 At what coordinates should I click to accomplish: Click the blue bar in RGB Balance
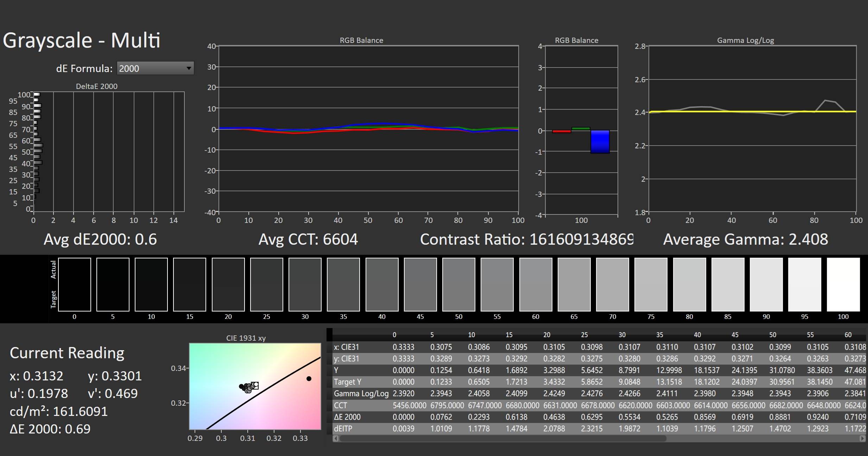pos(600,142)
